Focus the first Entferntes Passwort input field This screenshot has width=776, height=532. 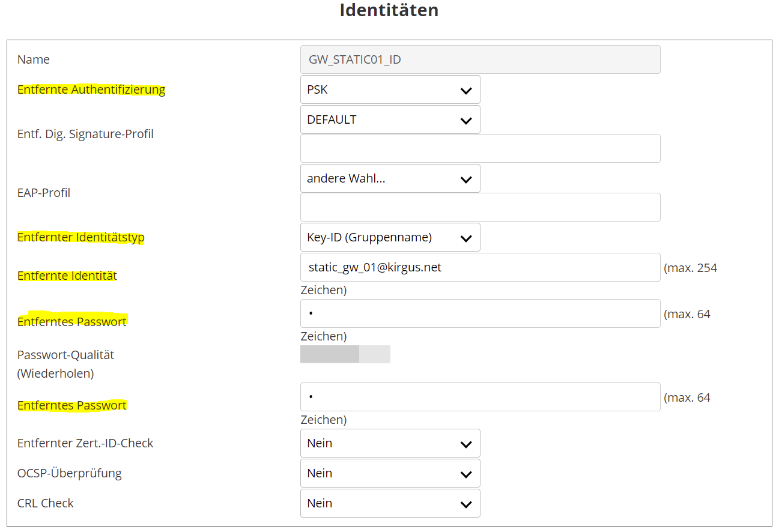coord(480,314)
